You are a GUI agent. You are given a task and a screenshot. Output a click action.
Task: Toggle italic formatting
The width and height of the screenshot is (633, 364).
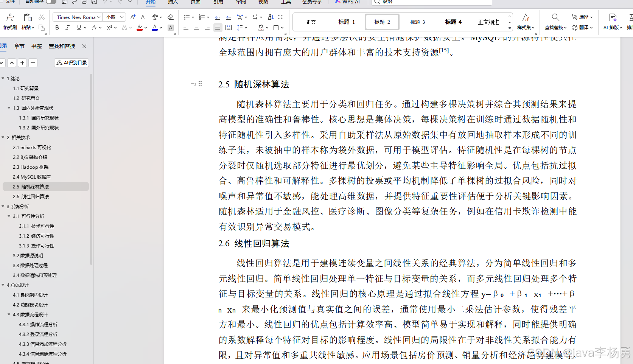(x=68, y=28)
